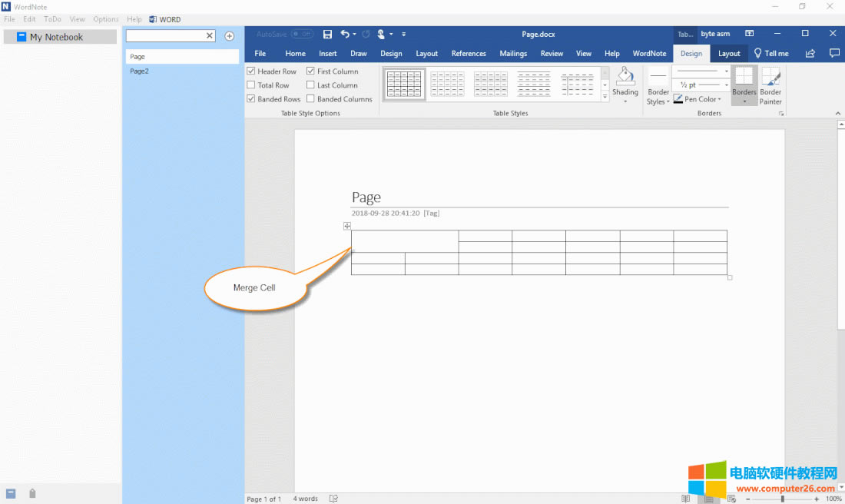Click the add page plus icon

(x=229, y=36)
